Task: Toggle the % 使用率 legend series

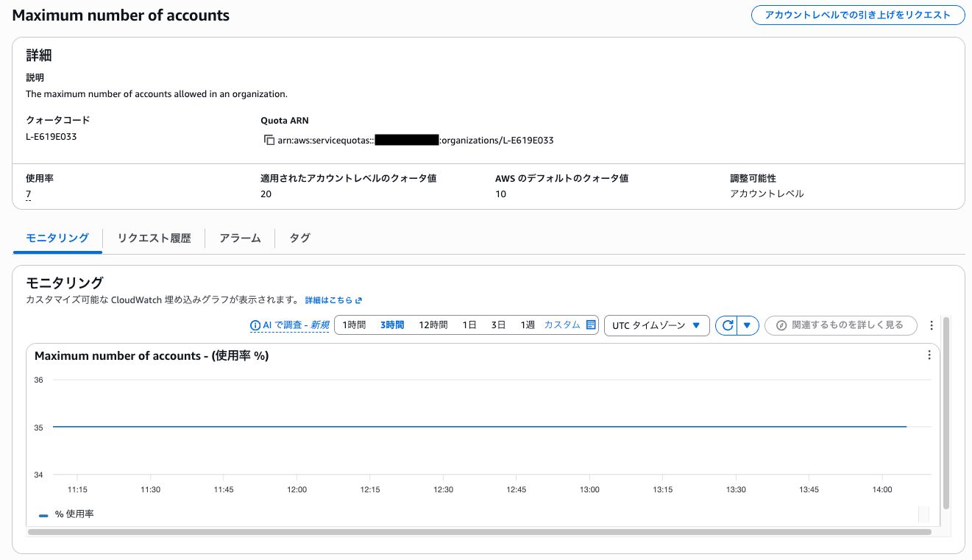Action: pyautogui.click(x=66, y=514)
